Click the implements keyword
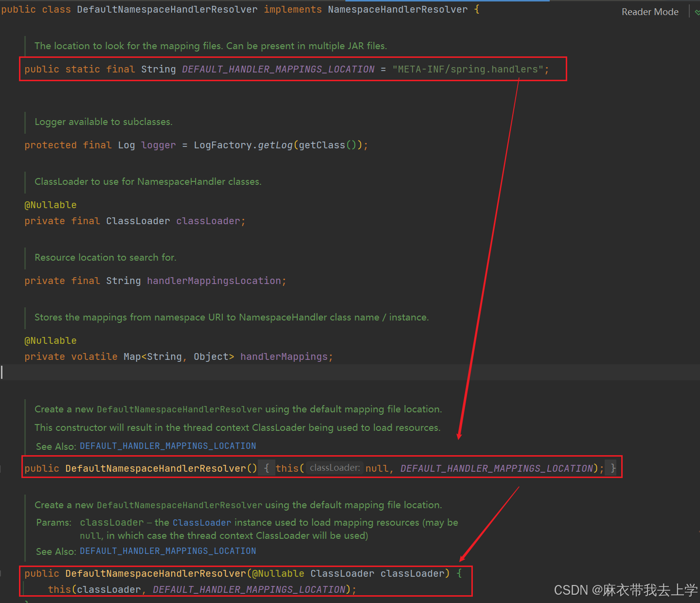Viewport: 700px width, 603px height. 293,9
